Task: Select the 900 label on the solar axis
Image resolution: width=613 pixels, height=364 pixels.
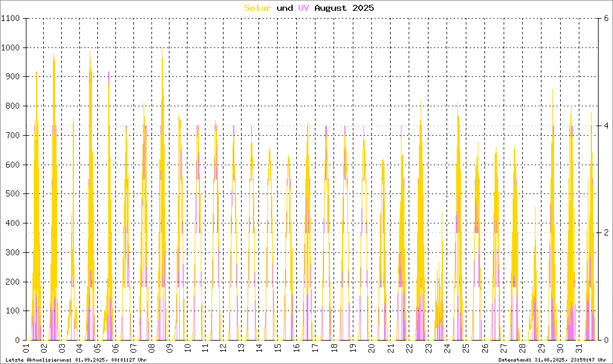Action: tap(14, 77)
